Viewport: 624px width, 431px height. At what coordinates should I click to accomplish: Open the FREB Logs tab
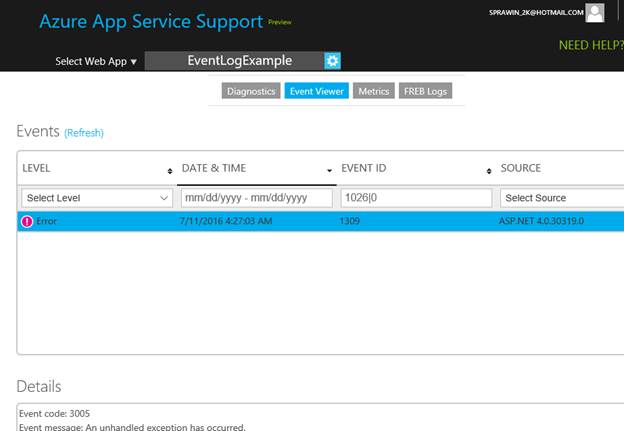tap(425, 91)
